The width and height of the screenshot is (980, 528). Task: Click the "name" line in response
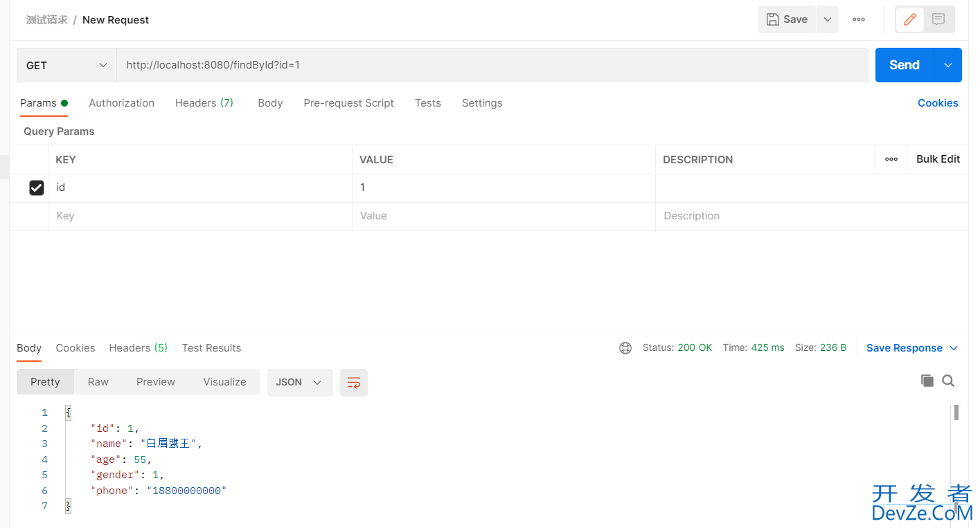(x=147, y=444)
